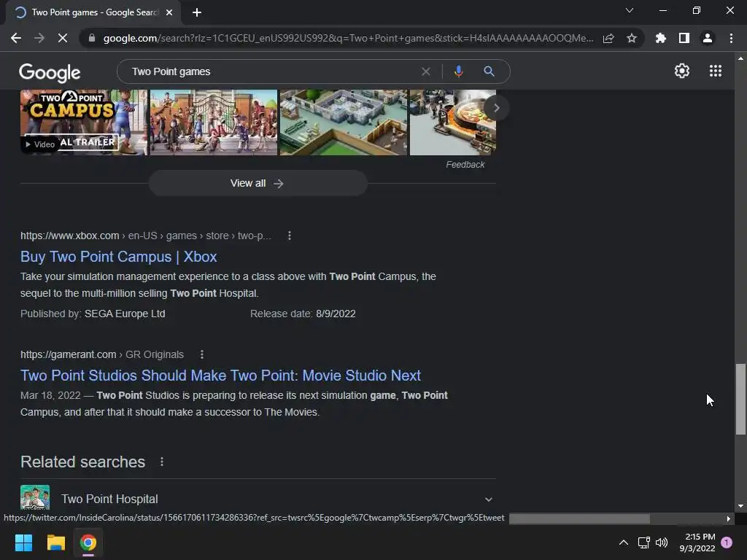Viewport: 747px width, 560px height.
Task: Open the Chrome profile icon
Action: tap(708, 38)
